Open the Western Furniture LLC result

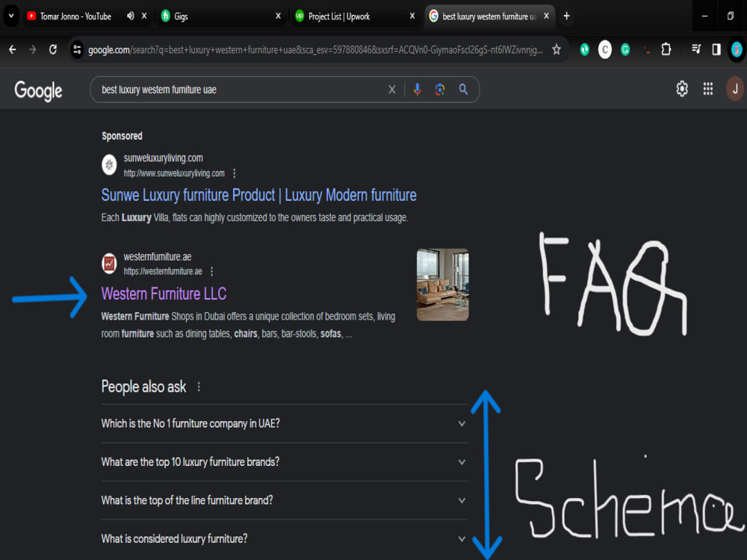click(x=164, y=293)
